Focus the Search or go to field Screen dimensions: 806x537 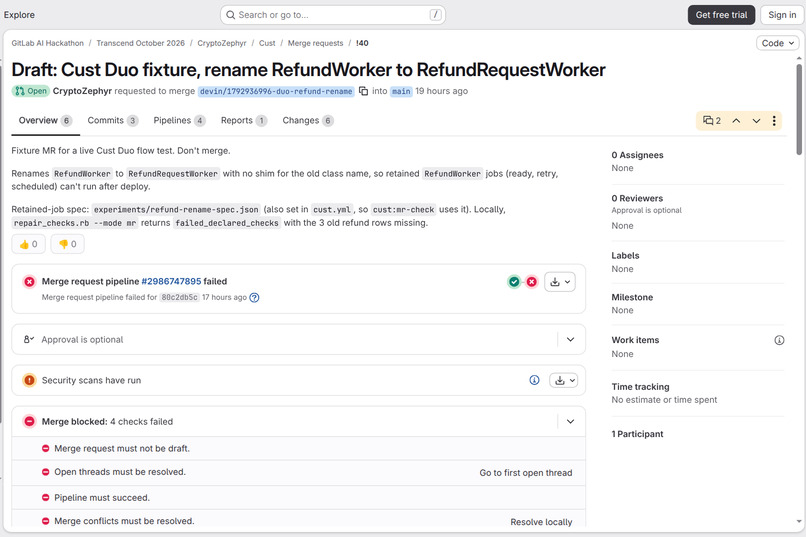tap(333, 15)
